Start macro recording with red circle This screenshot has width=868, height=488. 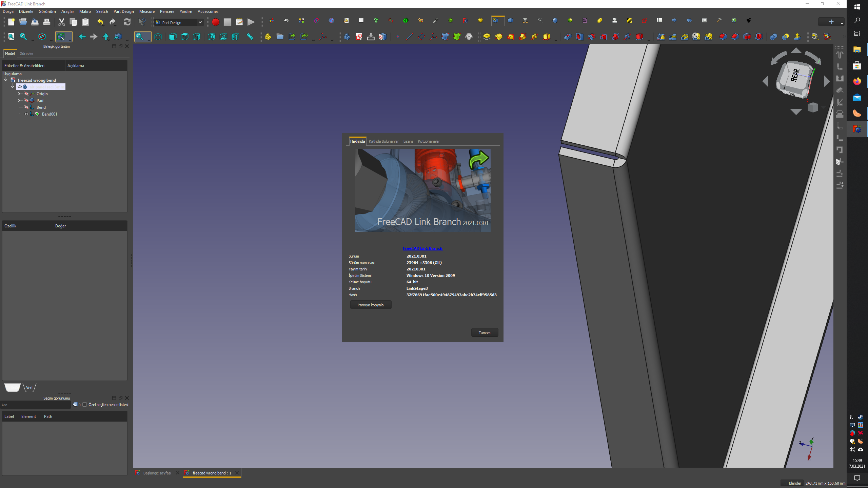pyautogui.click(x=216, y=22)
